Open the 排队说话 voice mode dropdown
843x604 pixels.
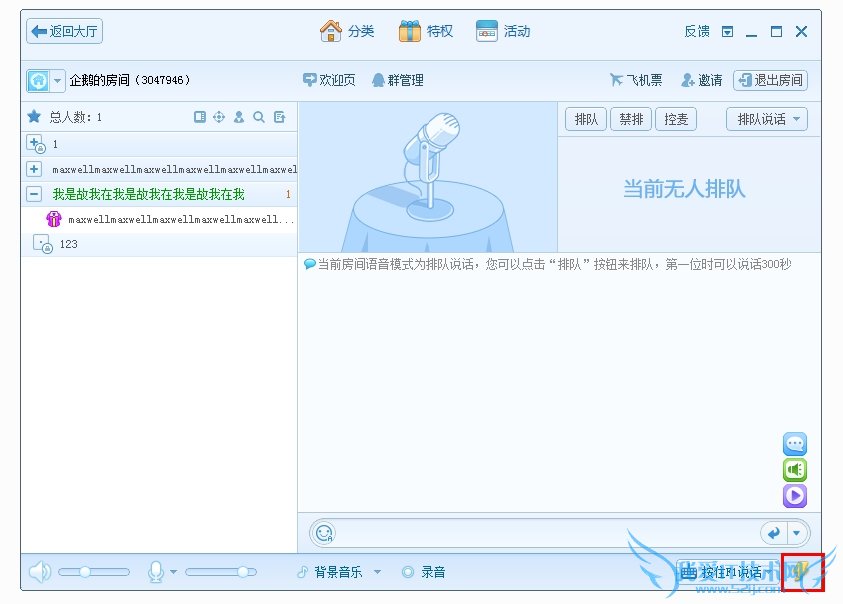767,119
